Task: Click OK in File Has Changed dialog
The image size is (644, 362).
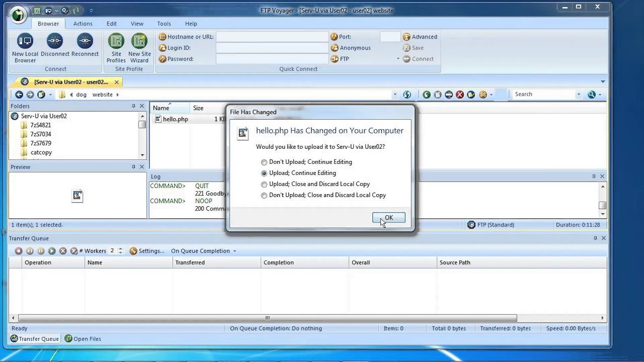Action: (389, 218)
